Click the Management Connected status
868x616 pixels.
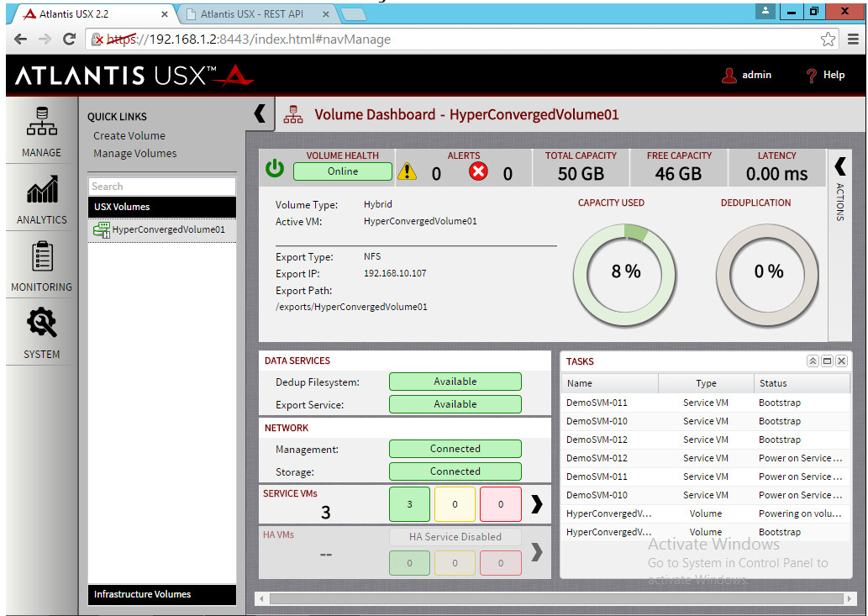point(455,449)
